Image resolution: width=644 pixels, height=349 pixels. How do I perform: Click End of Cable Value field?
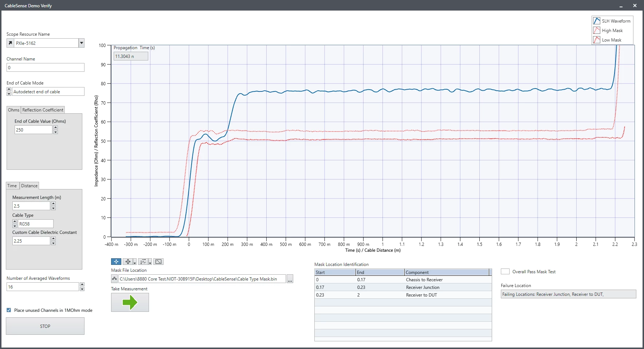pyautogui.click(x=34, y=130)
